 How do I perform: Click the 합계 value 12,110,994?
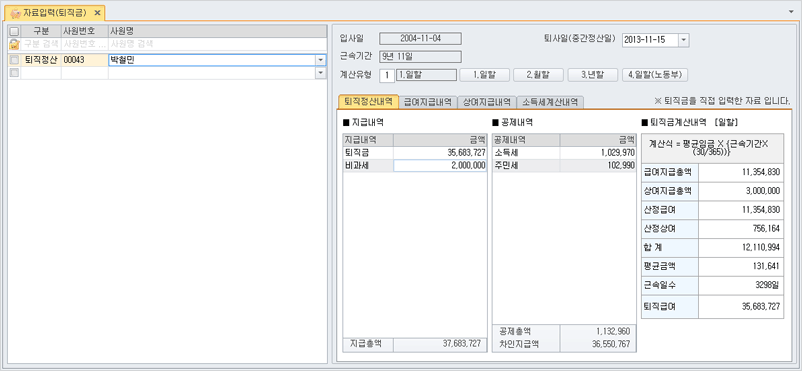point(741,247)
